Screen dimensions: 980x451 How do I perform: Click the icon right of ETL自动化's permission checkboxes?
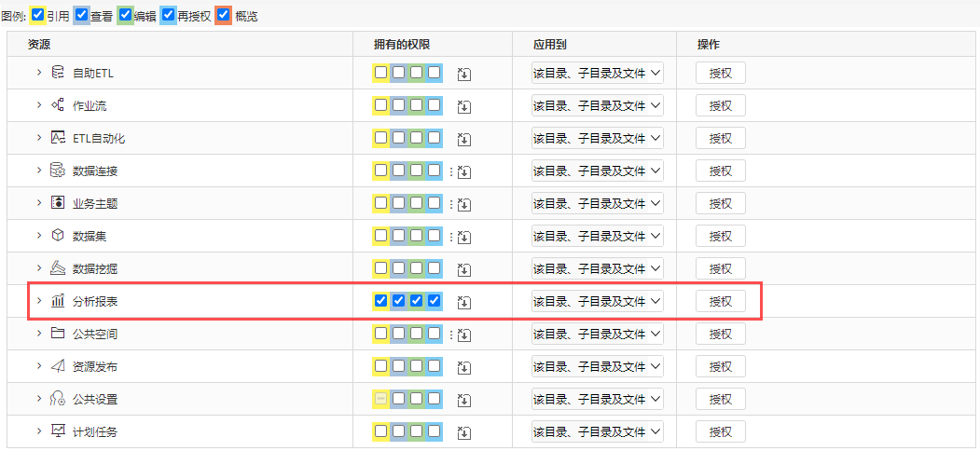[x=463, y=139]
